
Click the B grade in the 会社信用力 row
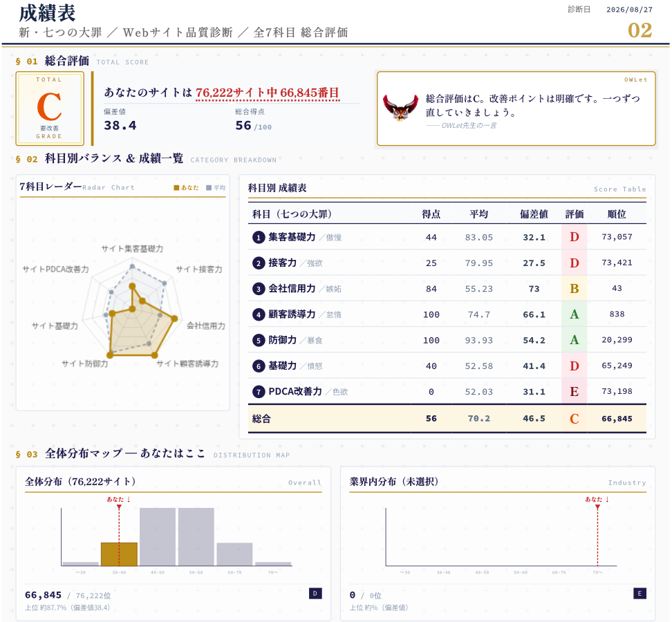pos(575,289)
